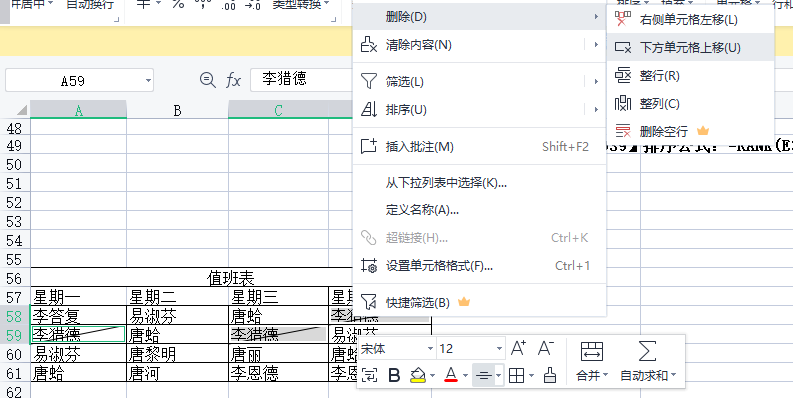Apply red font color A icon
793x398 pixels.
tap(451, 375)
